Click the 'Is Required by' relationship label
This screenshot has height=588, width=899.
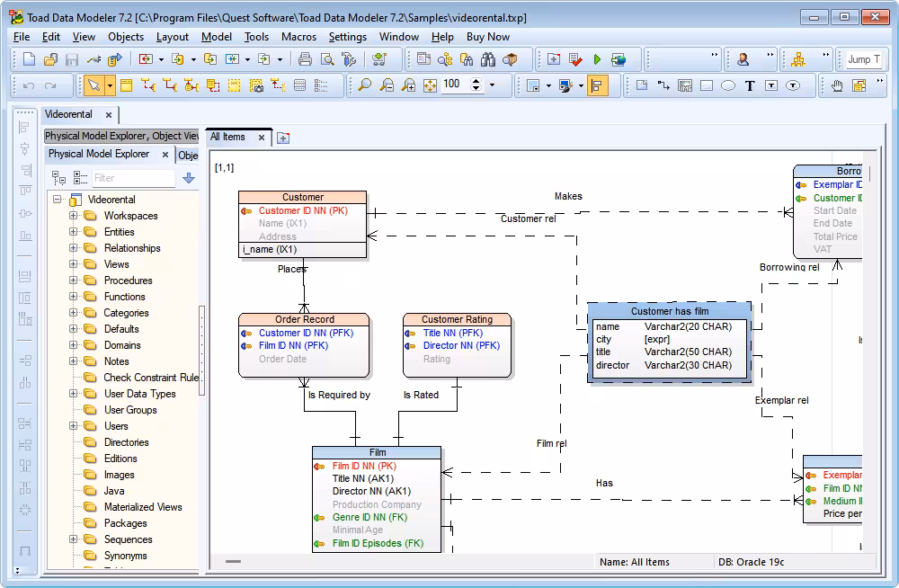click(339, 395)
